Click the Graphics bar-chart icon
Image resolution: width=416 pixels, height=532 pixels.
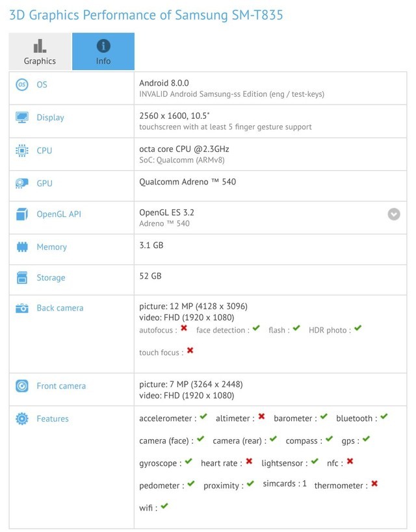point(38,47)
